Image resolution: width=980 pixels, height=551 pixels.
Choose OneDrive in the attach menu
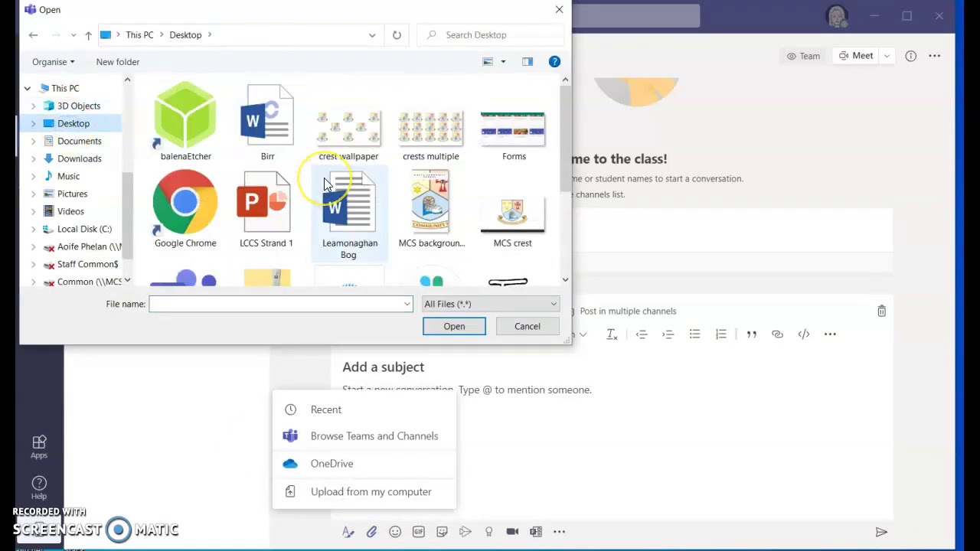364,464
